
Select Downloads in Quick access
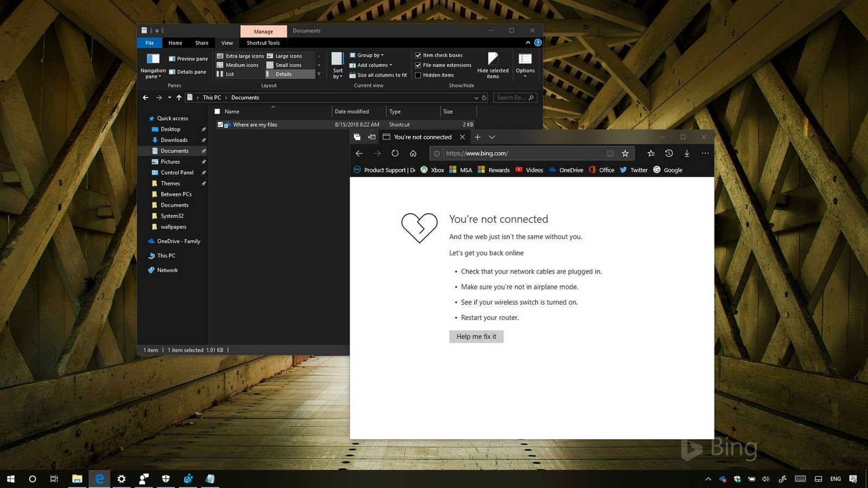[x=174, y=140]
